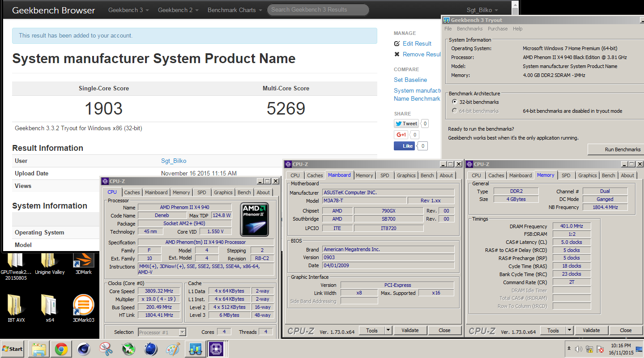This screenshot has height=358, width=644.
Task: Click the Twitter bird on Tweet button
Action: (x=398, y=124)
